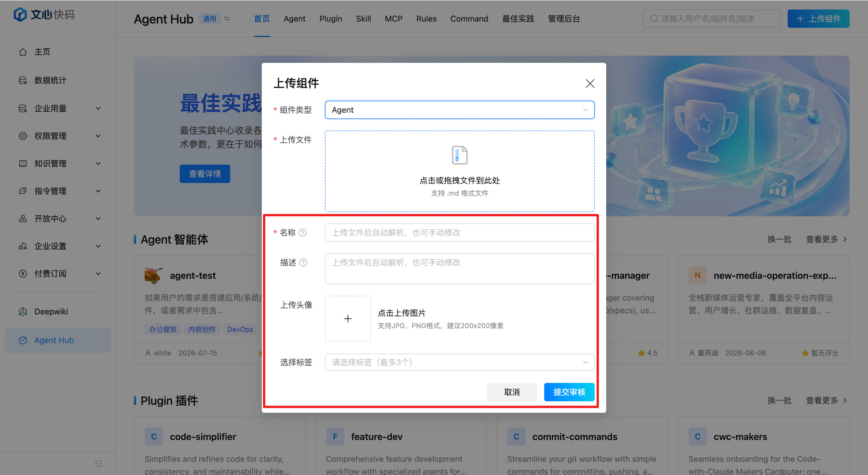This screenshot has height=475, width=868.
Task: Switch to the MCP tab
Action: pos(394,19)
